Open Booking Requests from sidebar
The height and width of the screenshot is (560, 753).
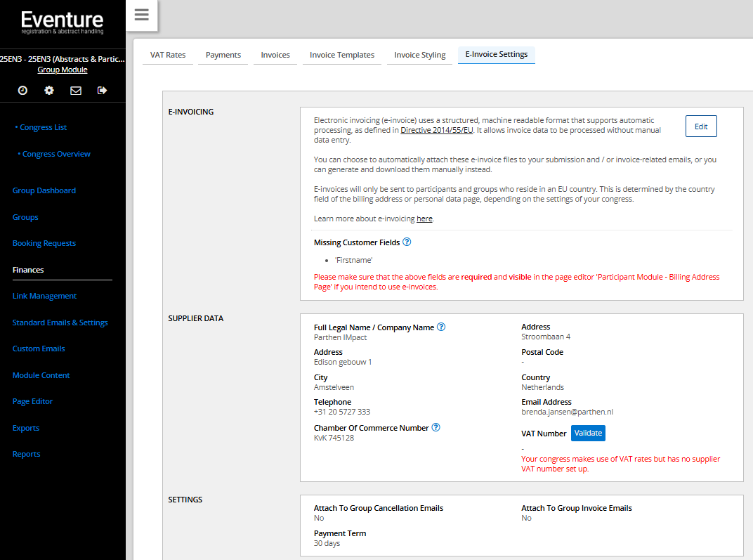pyautogui.click(x=44, y=244)
